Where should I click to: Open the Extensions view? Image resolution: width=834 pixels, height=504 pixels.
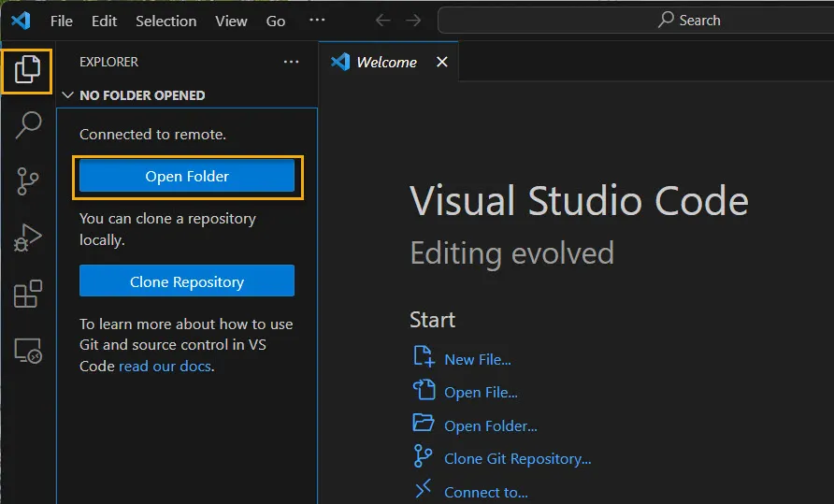pos(28,294)
